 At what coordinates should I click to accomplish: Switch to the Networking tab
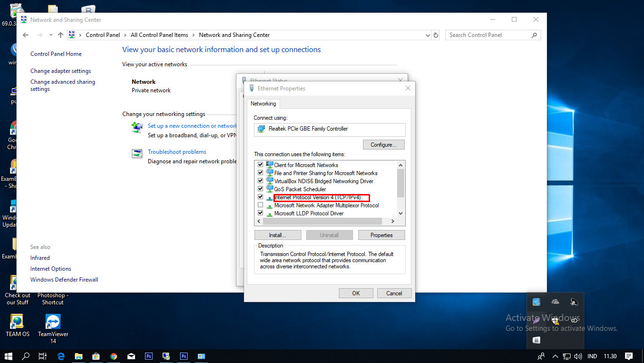[263, 103]
